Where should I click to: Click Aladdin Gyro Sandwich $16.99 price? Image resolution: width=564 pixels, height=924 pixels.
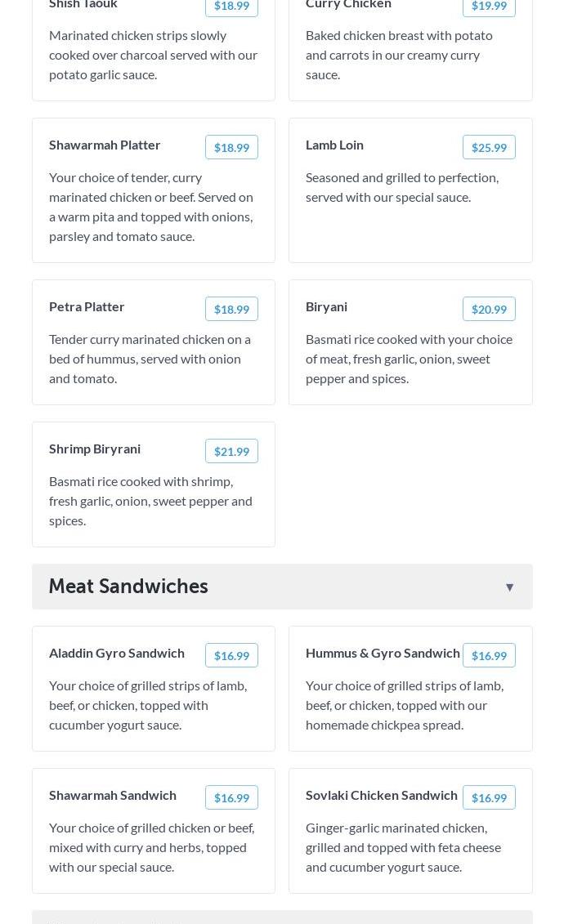pos(231,655)
